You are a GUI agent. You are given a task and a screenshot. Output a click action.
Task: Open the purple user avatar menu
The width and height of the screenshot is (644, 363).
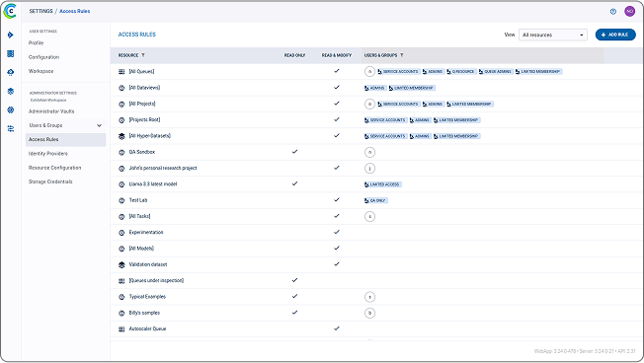click(629, 12)
